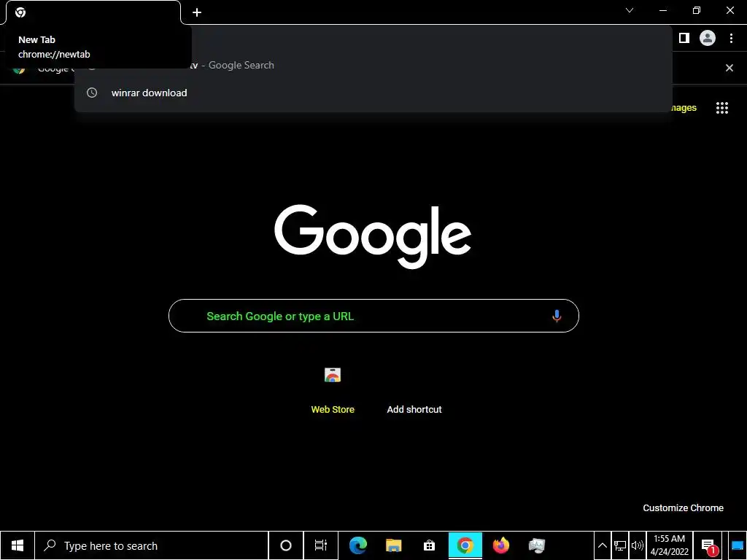Focus the 'Search Google or type a URL' box
The image size is (747, 560).
[373, 316]
